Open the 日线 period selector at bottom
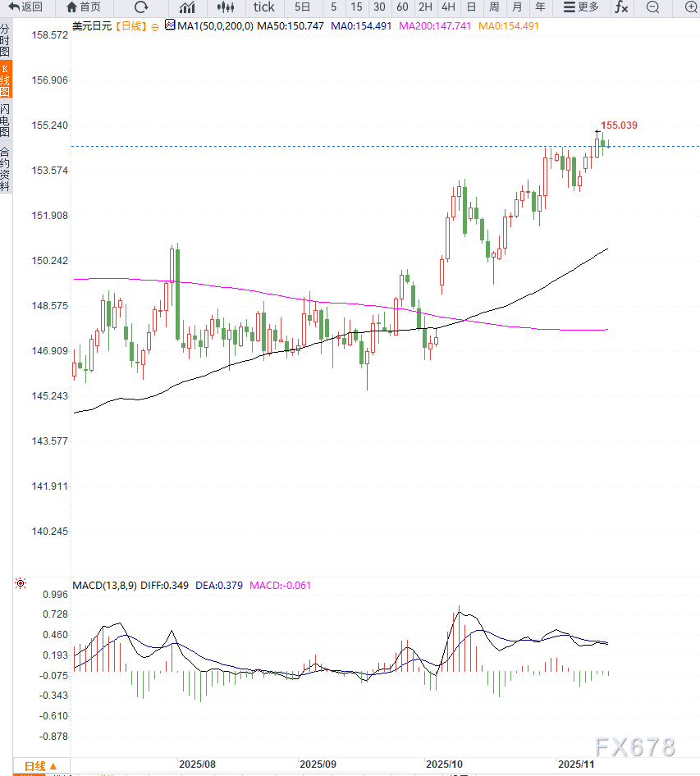Screen dimensions: 700x776 (40, 766)
